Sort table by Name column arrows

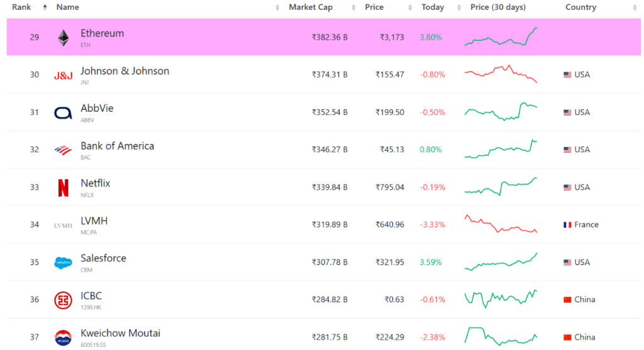(277, 8)
